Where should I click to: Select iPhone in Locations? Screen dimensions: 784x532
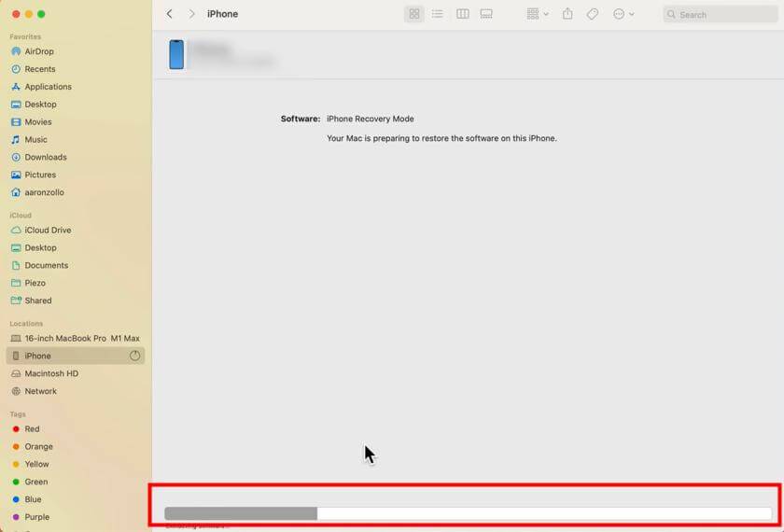coord(75,356)
